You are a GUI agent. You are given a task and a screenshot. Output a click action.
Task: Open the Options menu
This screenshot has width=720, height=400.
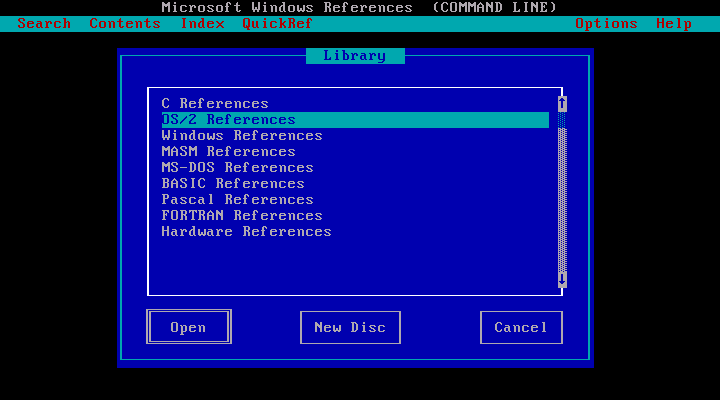pyautogui.click(x=606, y=23)
